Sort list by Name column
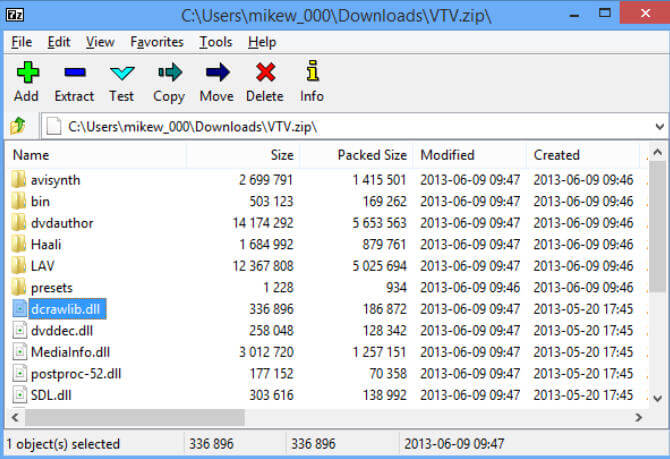 pos(100,155)
